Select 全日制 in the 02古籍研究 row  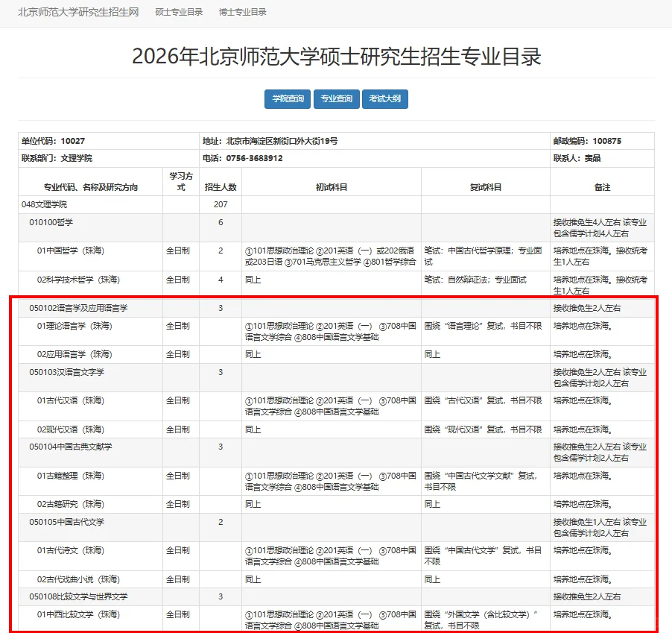(178, 504)
